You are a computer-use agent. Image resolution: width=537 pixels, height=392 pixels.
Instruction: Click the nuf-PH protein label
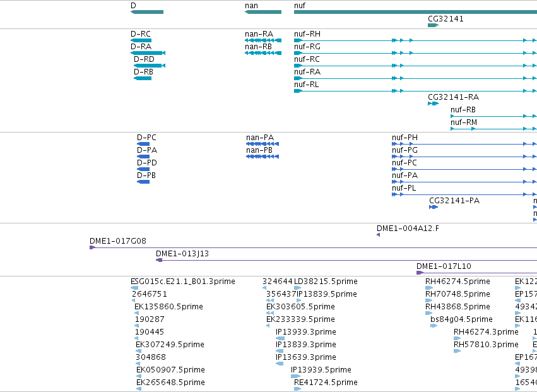[x=405, y=138]
